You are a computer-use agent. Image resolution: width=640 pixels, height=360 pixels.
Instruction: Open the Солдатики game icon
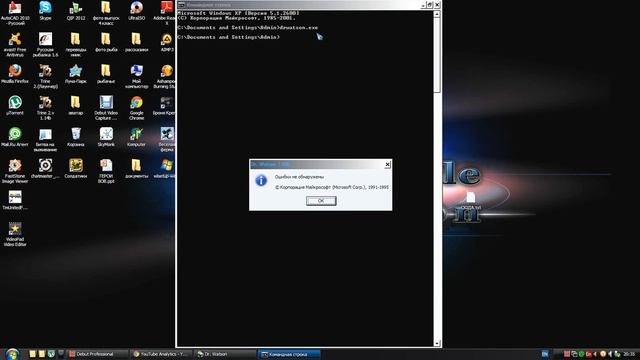click(x=76, y=168)
